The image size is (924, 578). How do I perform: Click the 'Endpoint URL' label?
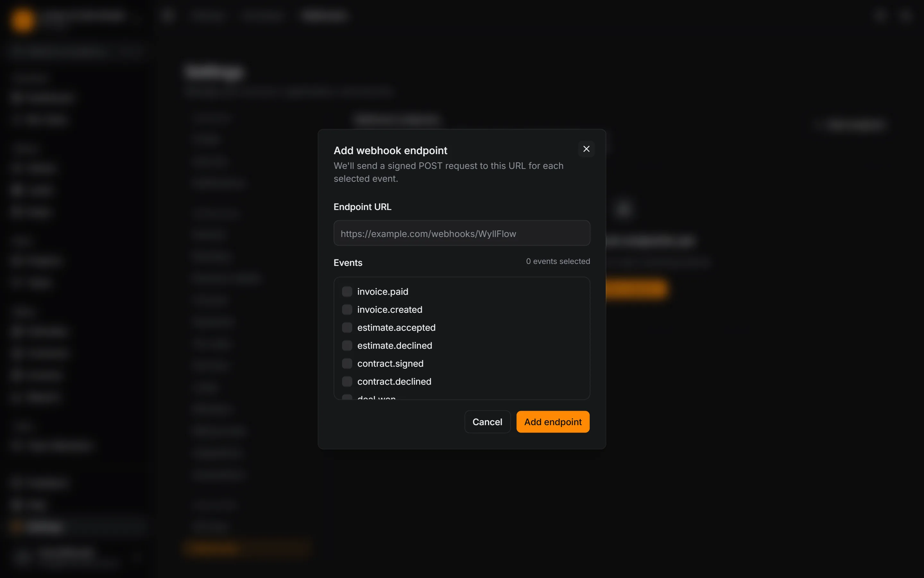362,207
